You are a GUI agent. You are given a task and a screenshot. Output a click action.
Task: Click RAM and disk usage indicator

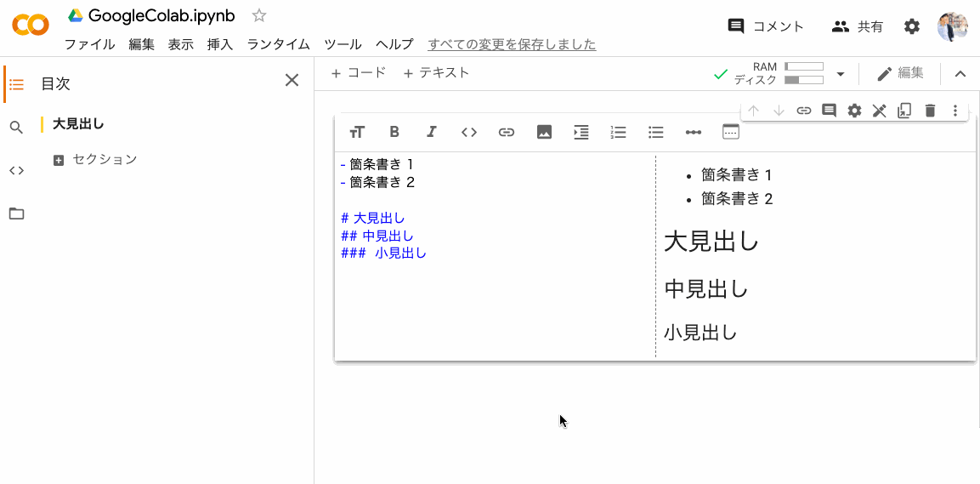pyautogui.click(x=779, y=74)
